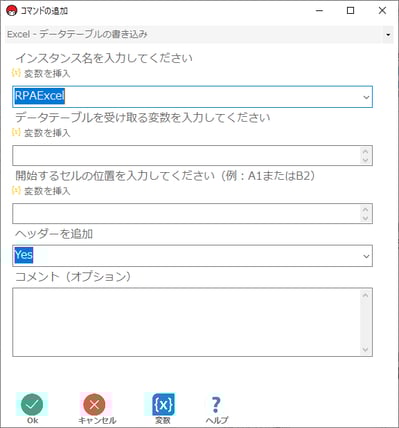Viewport: 399px width, 428px height.
Task: Expand the RPAExcel instance name combo box
Action: pyautogui.click(x=366, y=97)
